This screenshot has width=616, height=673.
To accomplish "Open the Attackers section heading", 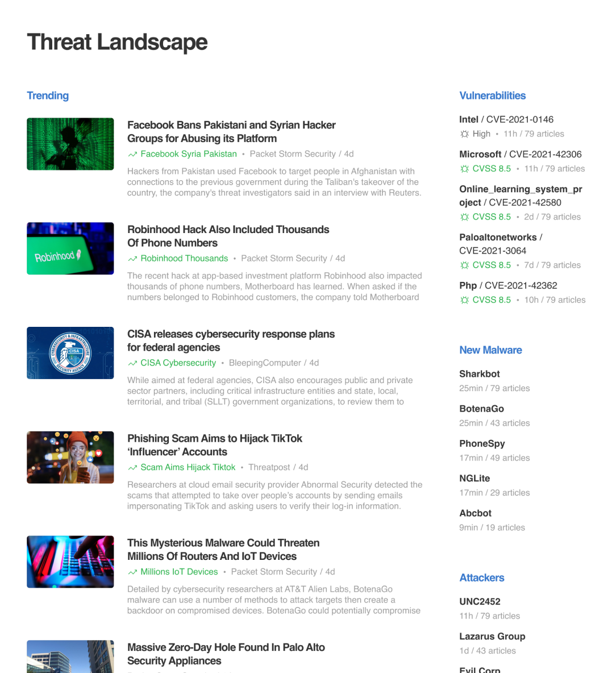I will coord(482,578).
